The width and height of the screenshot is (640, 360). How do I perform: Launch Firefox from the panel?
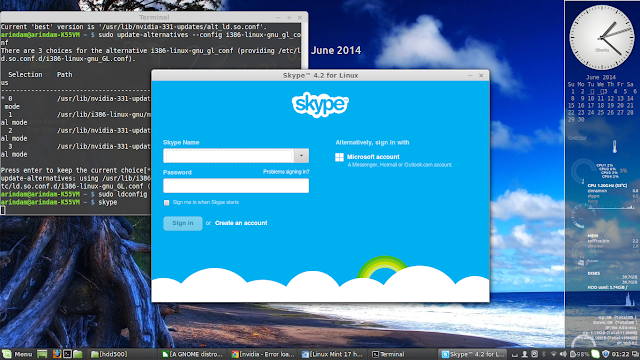[57, 354]
